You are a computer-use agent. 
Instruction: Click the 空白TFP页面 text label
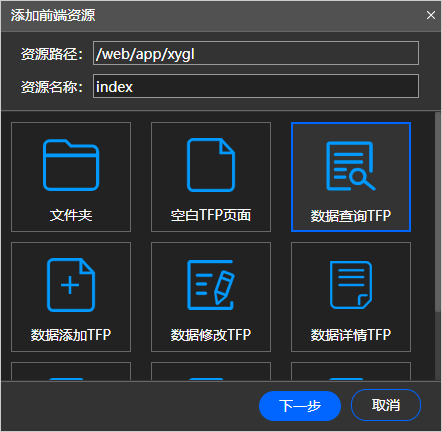[x=211, y=215]
